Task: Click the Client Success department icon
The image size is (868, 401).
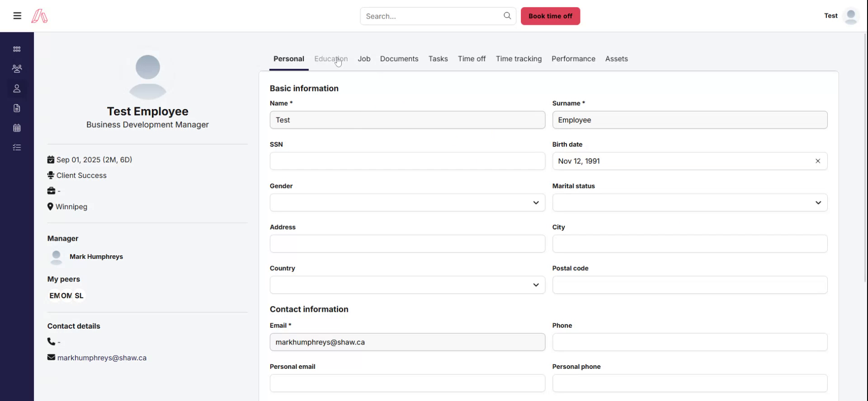Action: [51, 175]
